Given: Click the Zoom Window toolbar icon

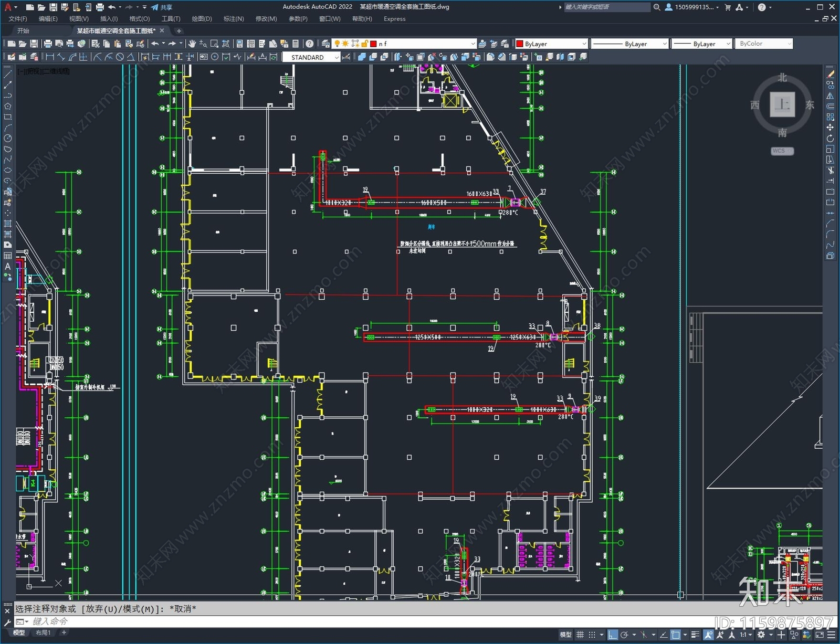Looking at the screenshot, I should [x=214, y=44].
